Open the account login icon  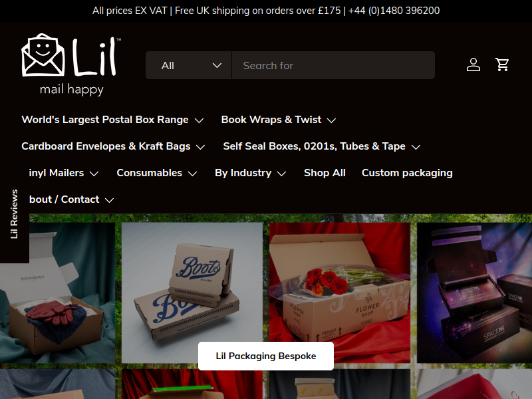point(473,65)
